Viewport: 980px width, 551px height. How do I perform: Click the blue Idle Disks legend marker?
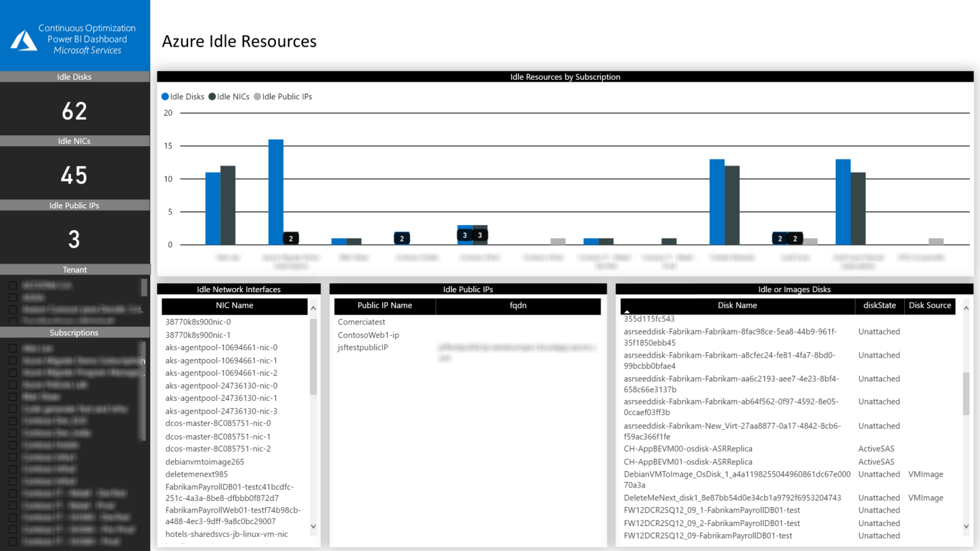(x=165, y=97)
